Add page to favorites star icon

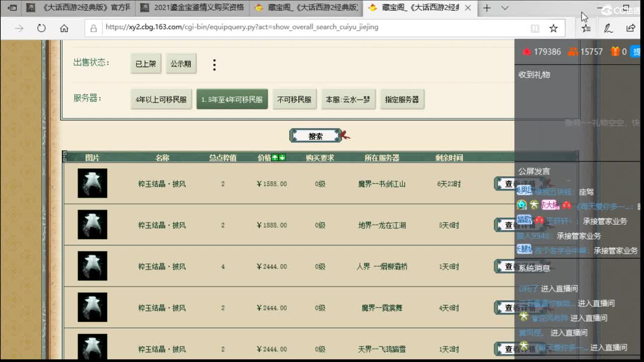point(553,29)
